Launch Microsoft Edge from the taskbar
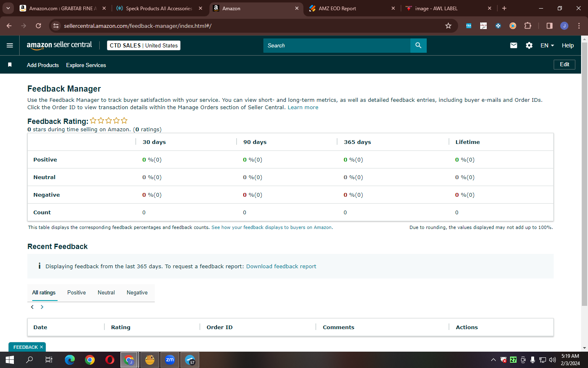 tap(70, 360)
